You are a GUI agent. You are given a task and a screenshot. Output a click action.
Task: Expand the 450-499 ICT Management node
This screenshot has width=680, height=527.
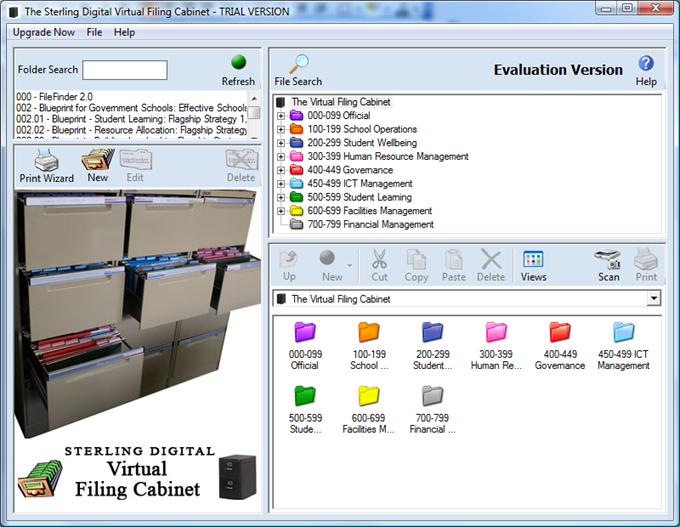coord(281,184)
